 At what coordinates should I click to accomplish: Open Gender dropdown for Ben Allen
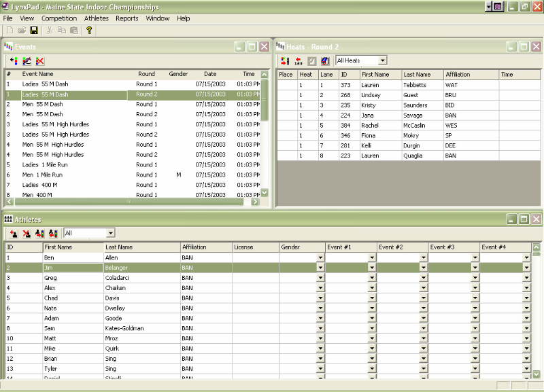click(320, 258)
